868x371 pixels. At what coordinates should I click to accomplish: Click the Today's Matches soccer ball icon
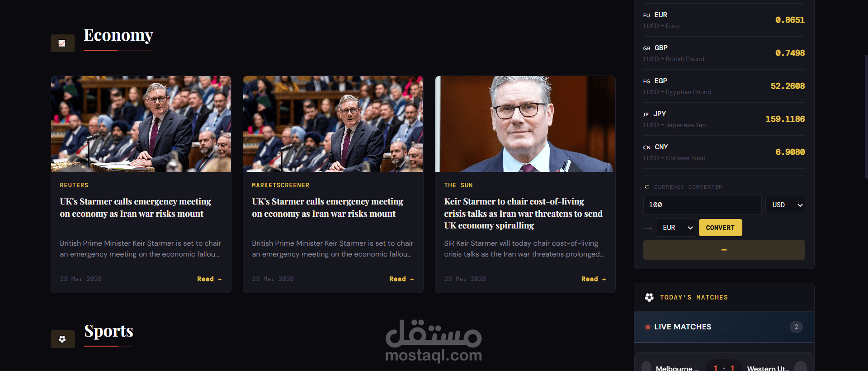pyautogui.click(x=649, y=297)
